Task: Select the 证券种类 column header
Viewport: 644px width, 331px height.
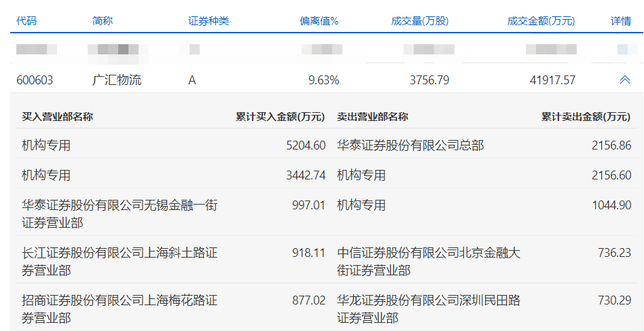Action: tap(209, 21)
